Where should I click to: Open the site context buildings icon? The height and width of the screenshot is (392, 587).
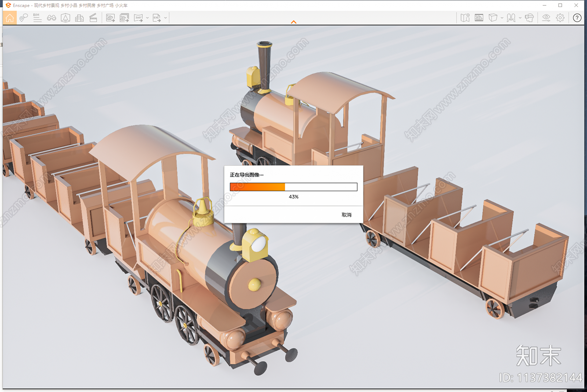click(79, 18)
